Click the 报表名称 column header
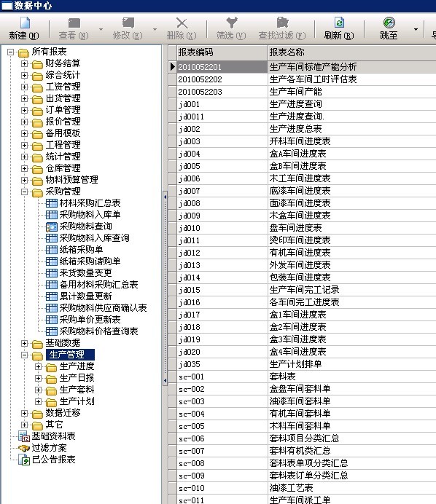The height and width of the screenshot is (504, 436). point(352,52)
